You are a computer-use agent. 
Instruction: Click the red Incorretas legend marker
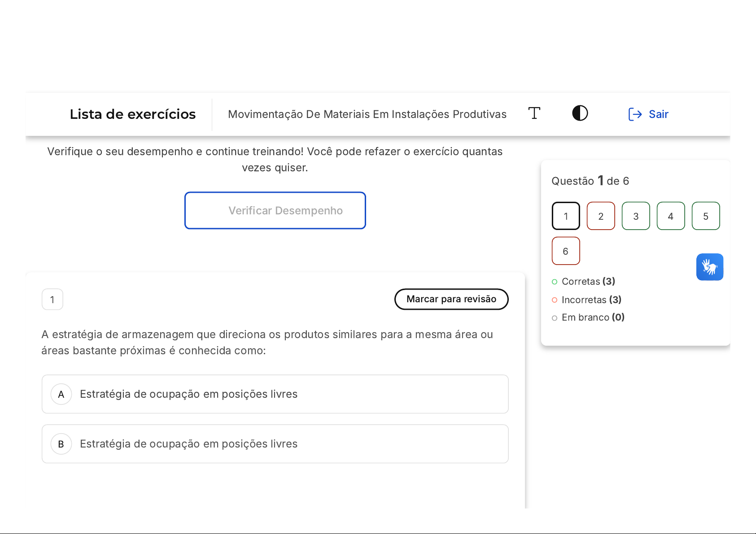click(555, 300)
